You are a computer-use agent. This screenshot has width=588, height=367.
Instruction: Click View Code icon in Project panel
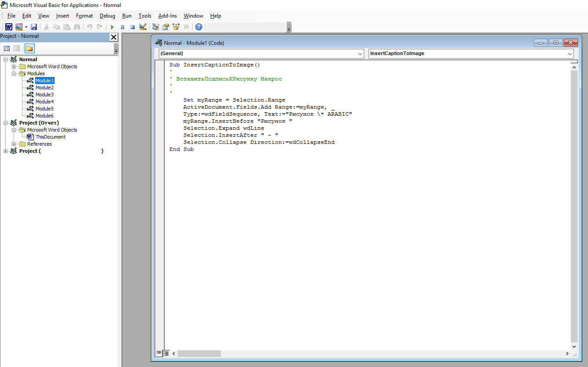(x=7, y=48)
